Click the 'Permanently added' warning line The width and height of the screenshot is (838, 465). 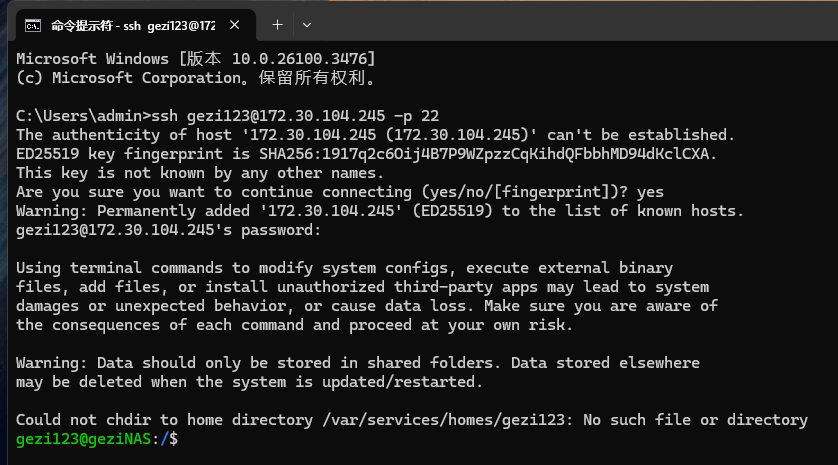[379, 211]
